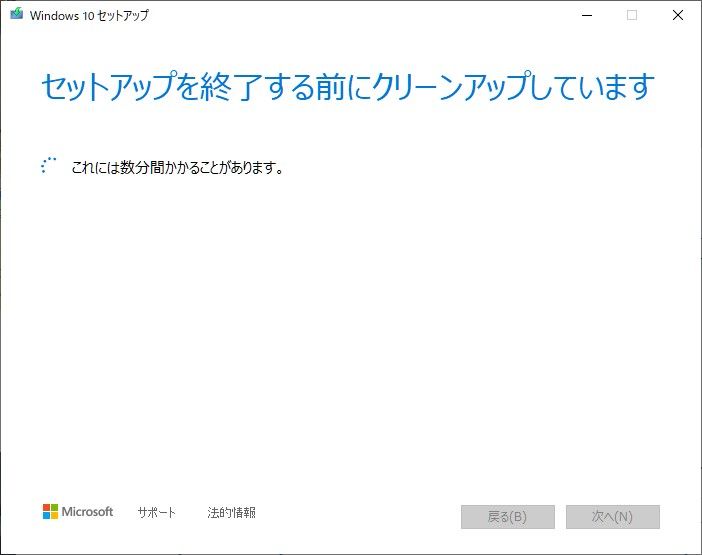The height and width of the screenshot is (555, 702).
Task: Minimize the Windows 10 setup window
Action: point(587,15)
